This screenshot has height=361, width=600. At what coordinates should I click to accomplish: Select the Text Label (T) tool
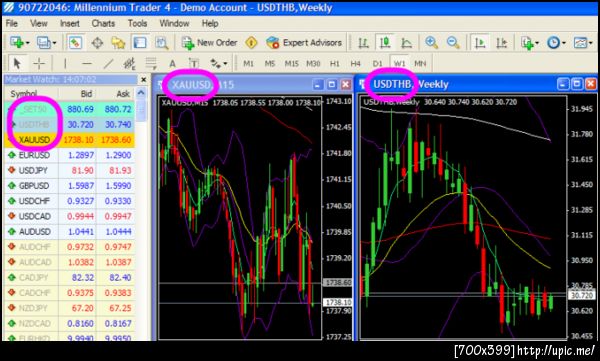point(194,64)
